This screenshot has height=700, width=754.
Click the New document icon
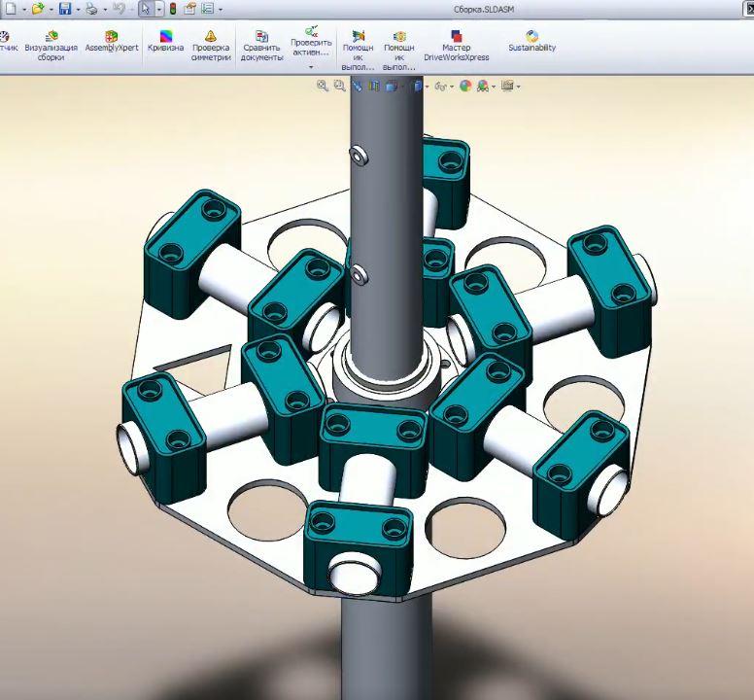point(9,9)
